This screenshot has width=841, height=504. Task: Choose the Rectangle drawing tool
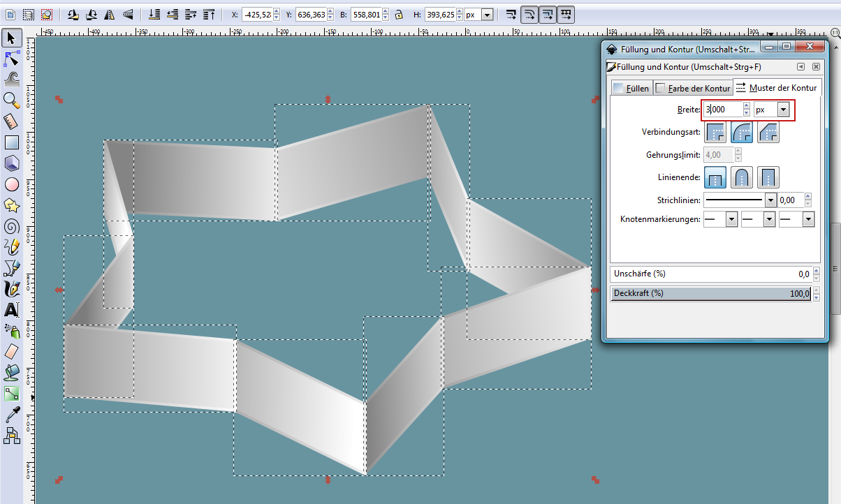coord(11,142)
